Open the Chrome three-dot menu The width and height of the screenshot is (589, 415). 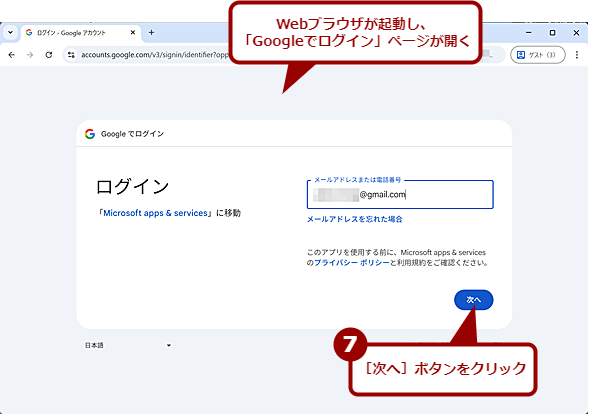point(577,55)
